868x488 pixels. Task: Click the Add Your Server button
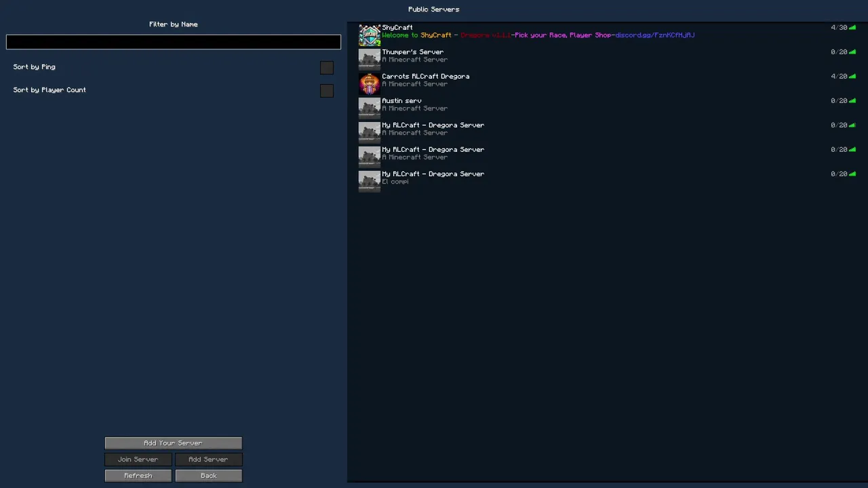coord(174,443)
